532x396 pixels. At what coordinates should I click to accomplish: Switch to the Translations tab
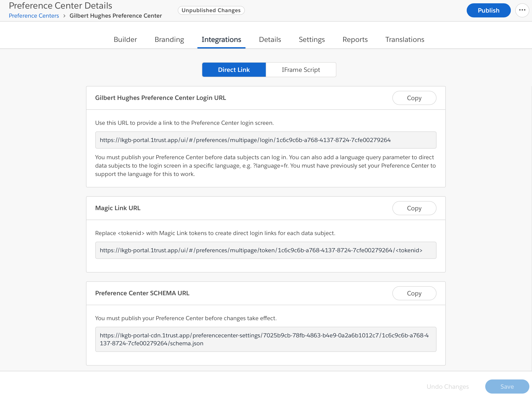point(405,39)
